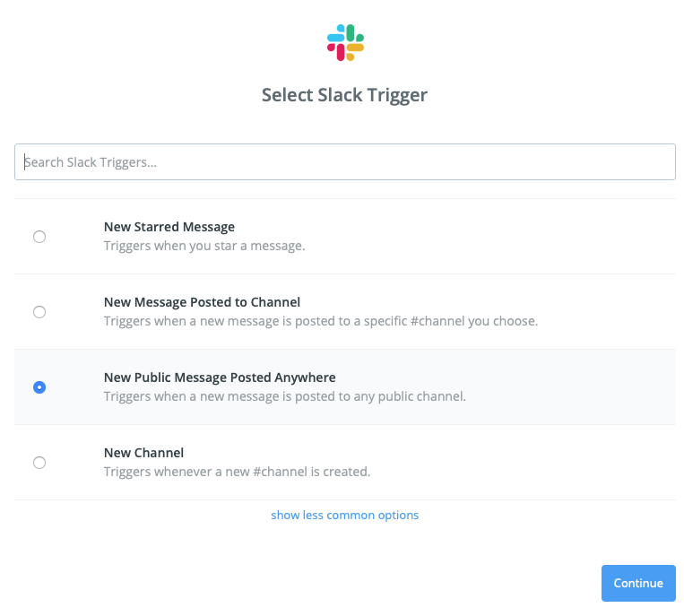The height and width of the screenshot is (616, 684).
Task: Click the New Channel title text
Action: pyautogui.click(x=143, y=453)
